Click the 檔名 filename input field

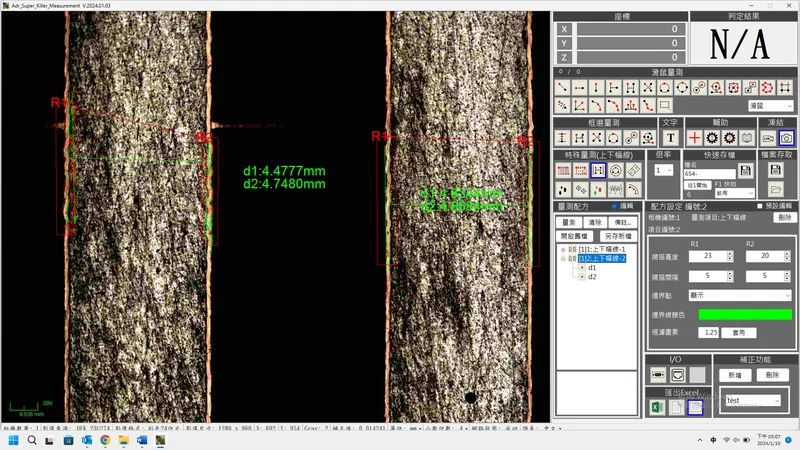pyautogui.click(x=708, y=175)
